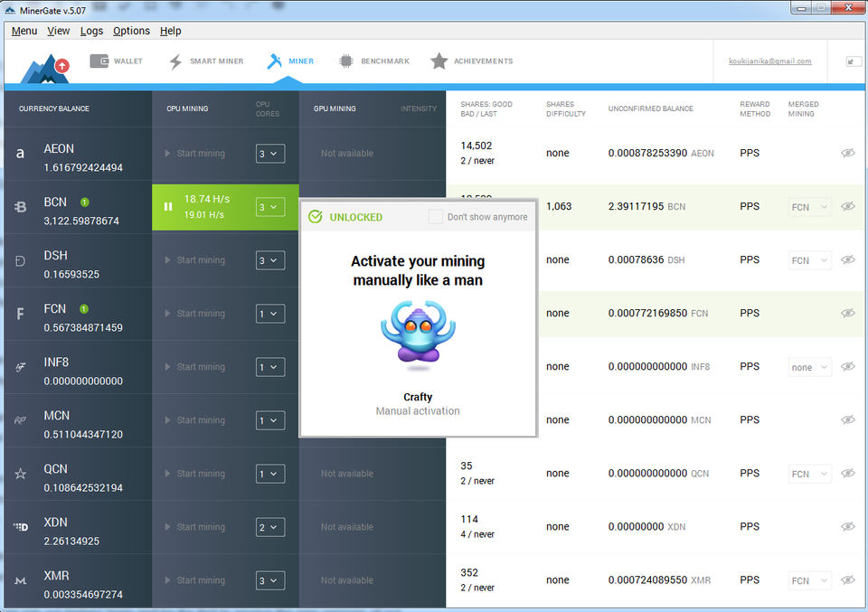
Task: Open the Menu menu
Action: coord(24,31)
